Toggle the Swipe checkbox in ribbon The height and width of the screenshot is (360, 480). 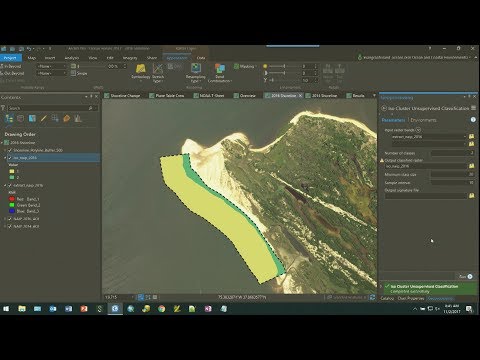[73, 73]
